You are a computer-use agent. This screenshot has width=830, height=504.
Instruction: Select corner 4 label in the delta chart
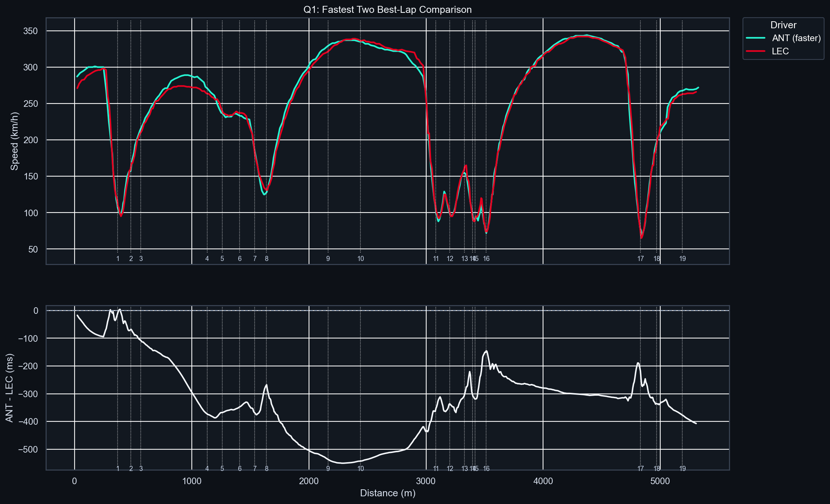click(x=207, y=469)
